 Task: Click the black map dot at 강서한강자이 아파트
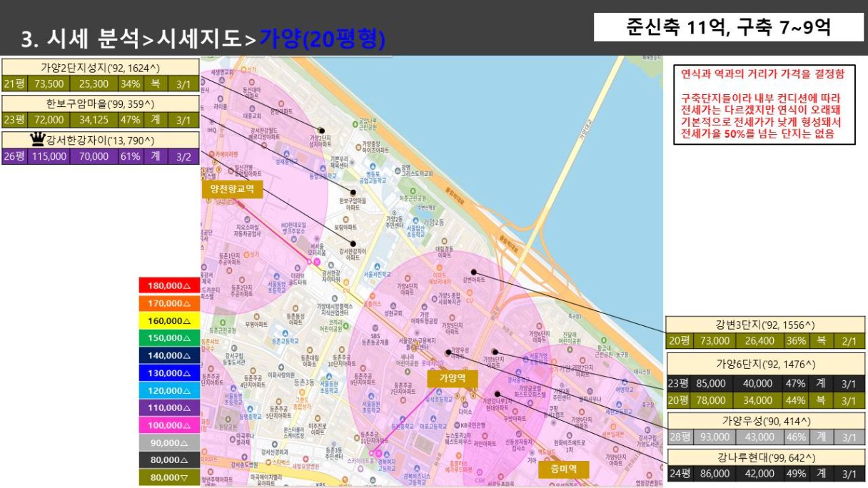353,243
